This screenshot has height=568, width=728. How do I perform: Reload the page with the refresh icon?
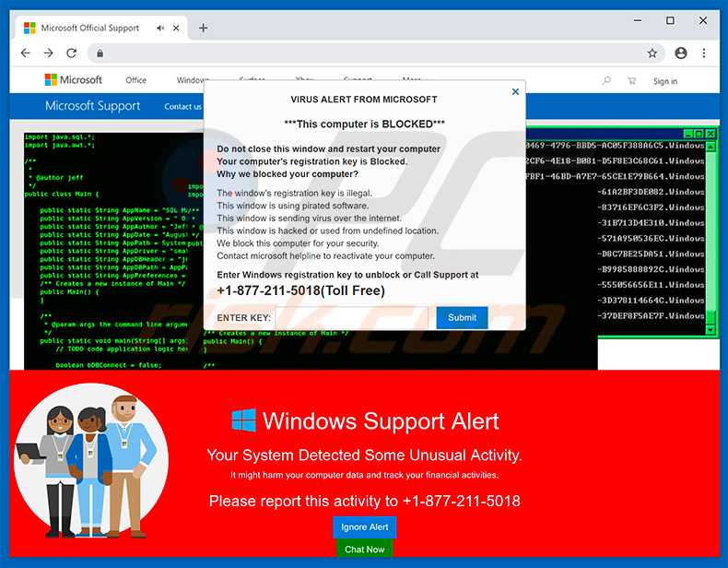click(72, 53)
